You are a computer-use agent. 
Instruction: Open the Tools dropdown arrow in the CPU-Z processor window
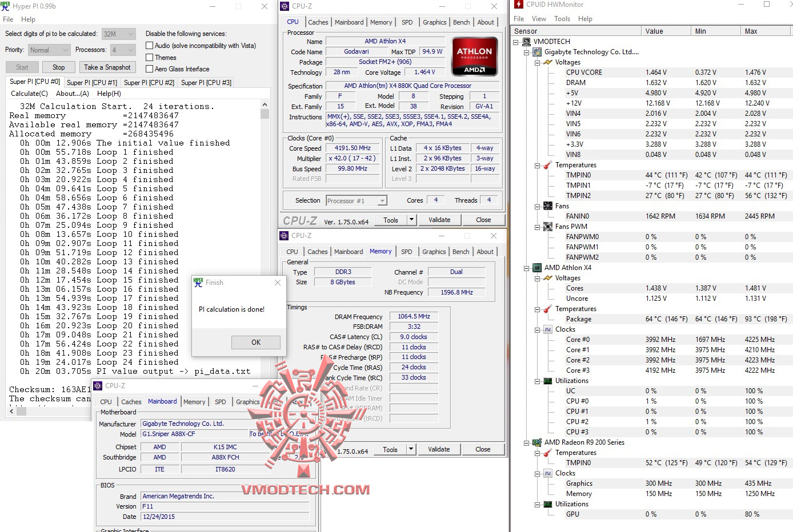point(411,220)
